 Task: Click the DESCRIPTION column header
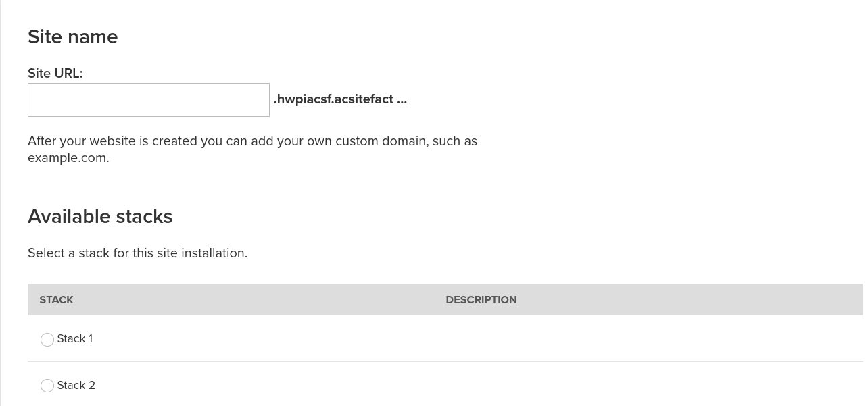click(481, 300)
